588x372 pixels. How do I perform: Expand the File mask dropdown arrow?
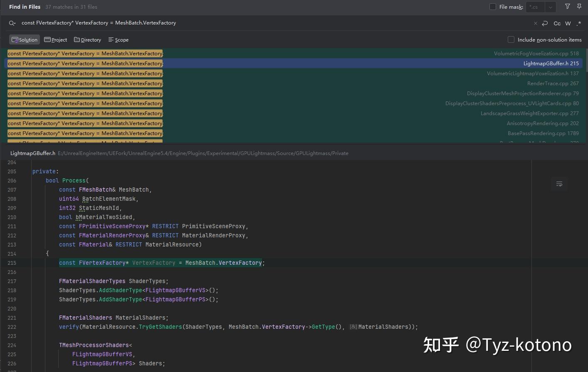(550, 7)
